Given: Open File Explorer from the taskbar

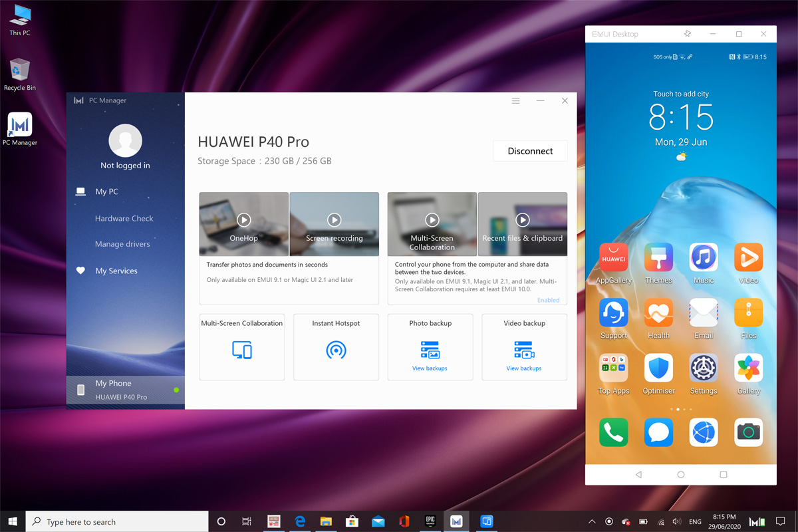Looking at the screenshot, I should click(x=326, y=521).
